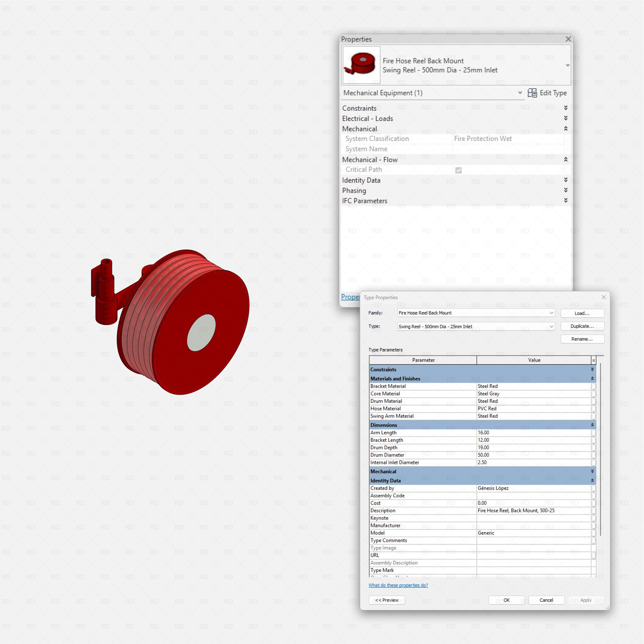Click the Parameter column header
The height and width of the screenshot is (644, 644).
pos(423,360)
